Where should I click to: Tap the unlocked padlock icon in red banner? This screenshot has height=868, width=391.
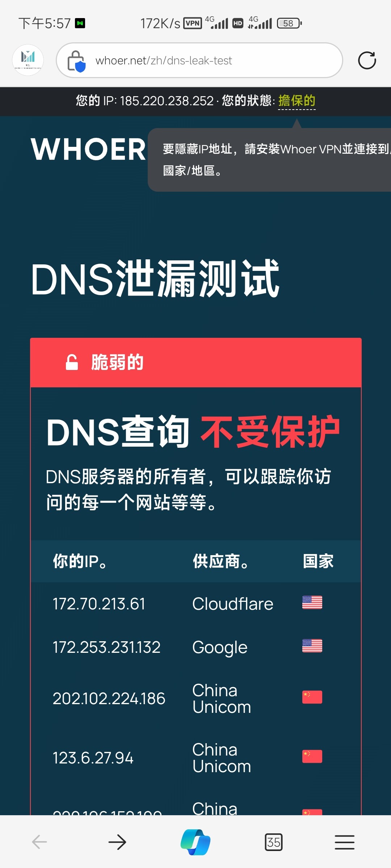coord(72,362)
